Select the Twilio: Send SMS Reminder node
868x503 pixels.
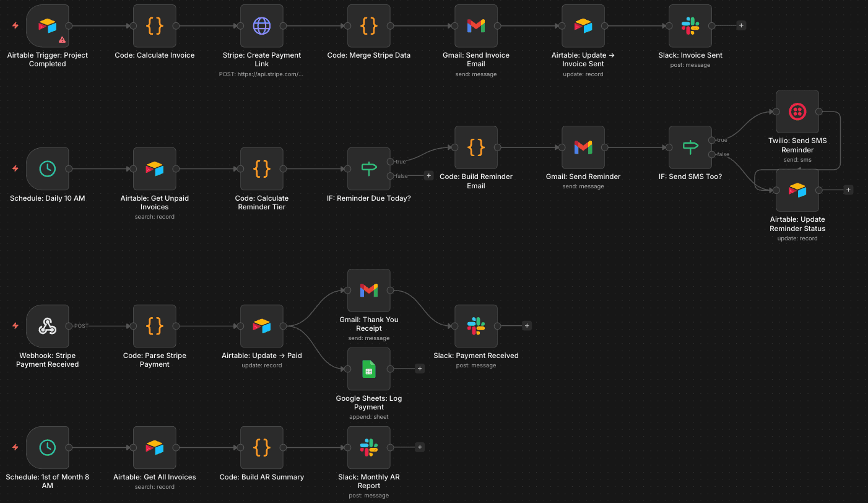pyautogui.click(x=797, y=112)
